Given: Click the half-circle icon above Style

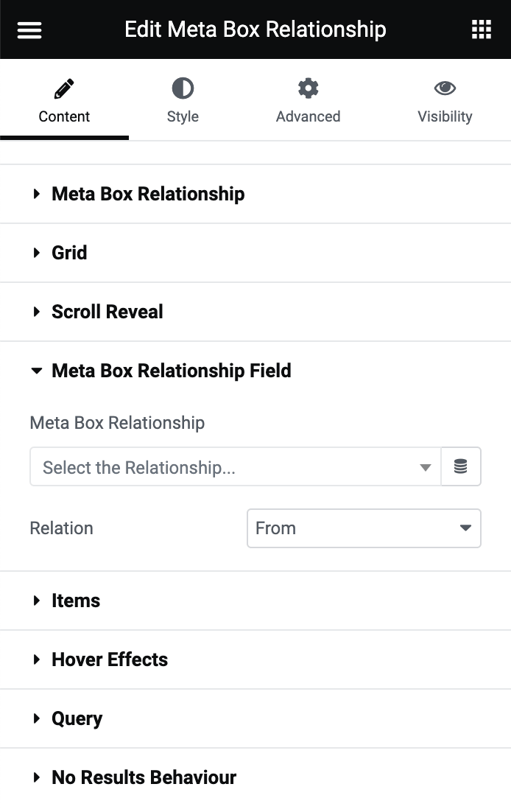Looking at the screenshot, I should 182,87.
